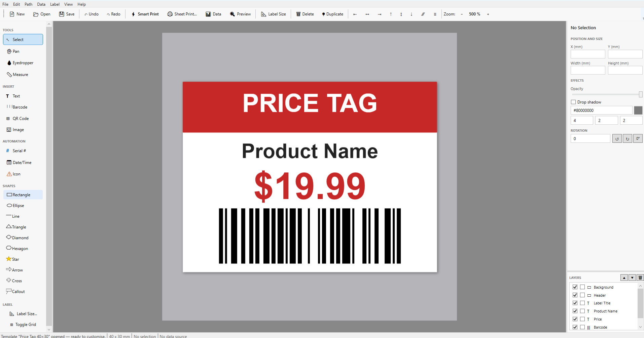Open the Edit menu
Screen dimensions: 644x338
16,4
